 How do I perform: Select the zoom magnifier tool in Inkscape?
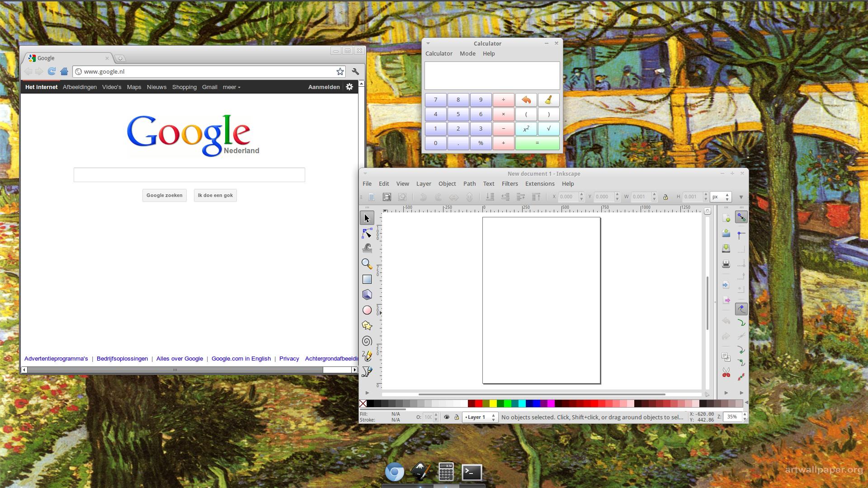[x=367, y=264]
